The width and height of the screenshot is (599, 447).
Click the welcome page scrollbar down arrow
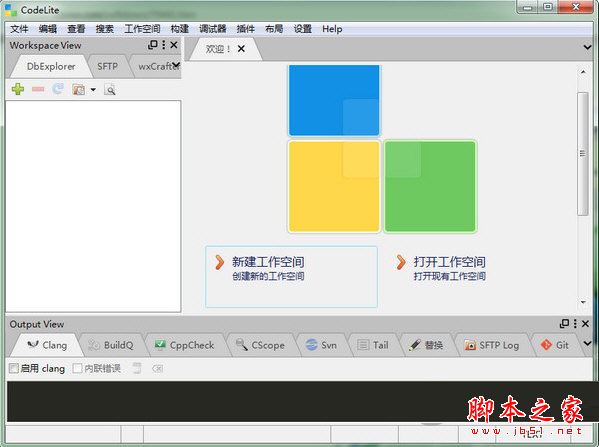click(x=583, y=302)
